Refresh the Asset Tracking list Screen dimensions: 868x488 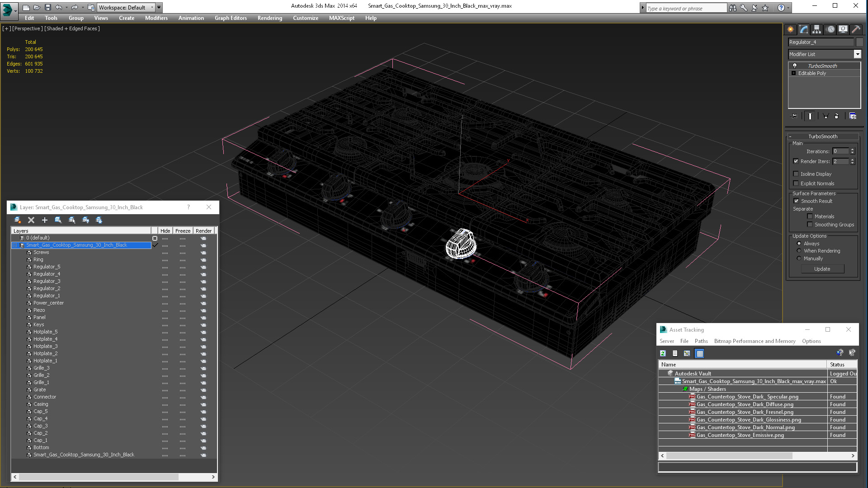663,353
